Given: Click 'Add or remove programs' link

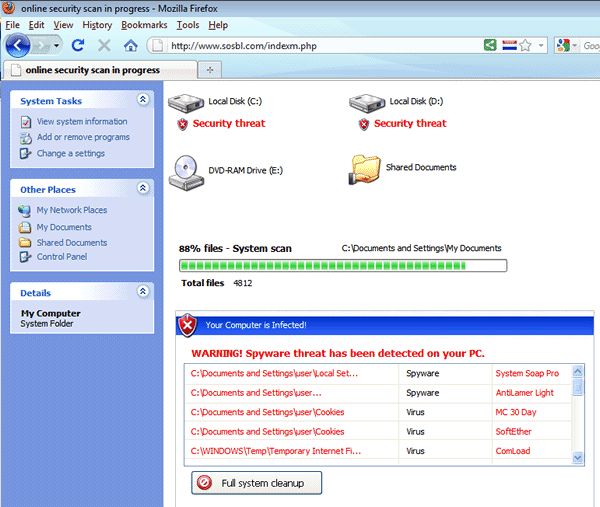Looking at the screenshot, I should pyautogui.click(x=83, y=137).
